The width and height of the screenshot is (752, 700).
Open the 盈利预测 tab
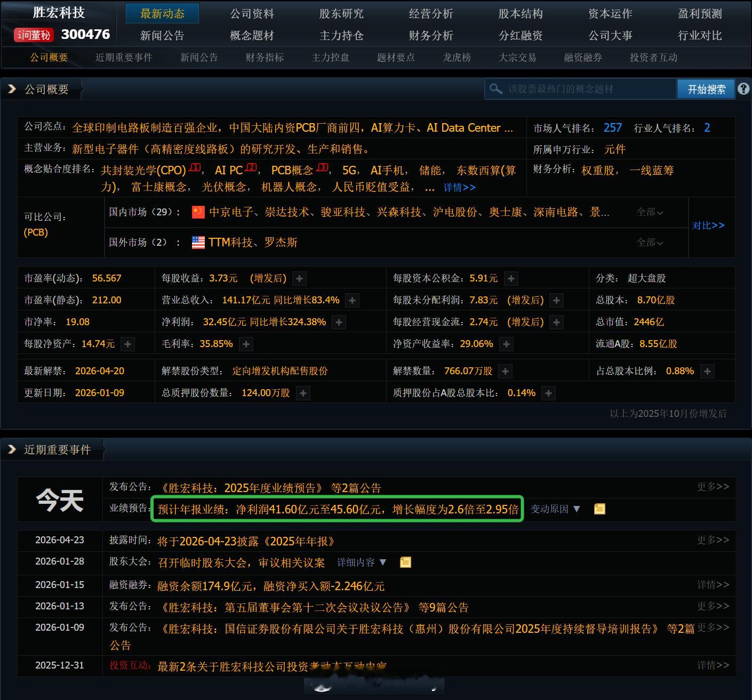tap(700, 13)
